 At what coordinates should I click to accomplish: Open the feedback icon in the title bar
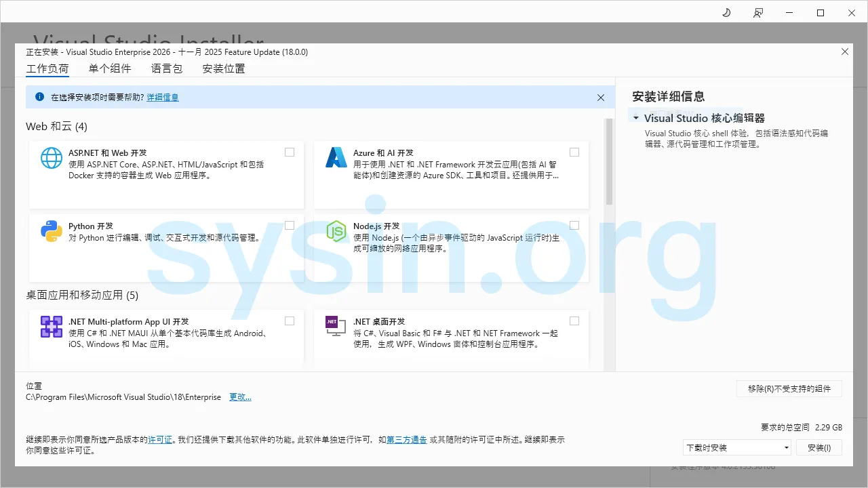[758, 12]
